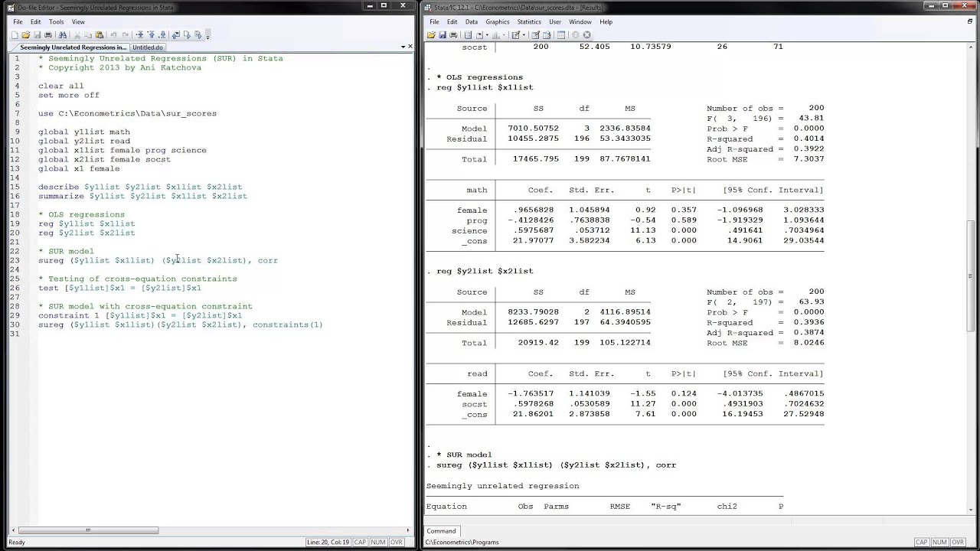Viewport: 980px width, 551px height.
Task: Click the 'clear all' line in do-file
Action: (x=61, y=86)
